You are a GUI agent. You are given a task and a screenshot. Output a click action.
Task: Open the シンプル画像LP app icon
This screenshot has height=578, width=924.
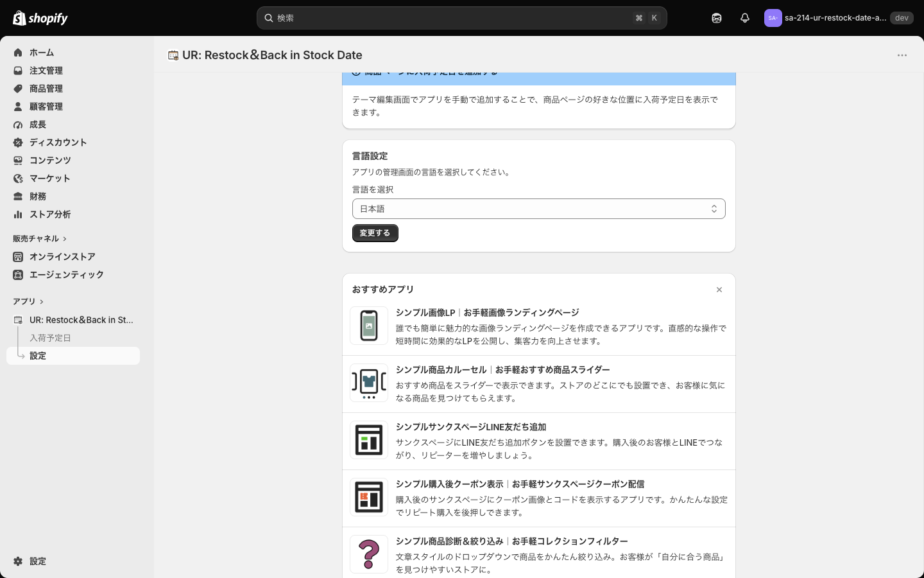[x=369, y=326]
